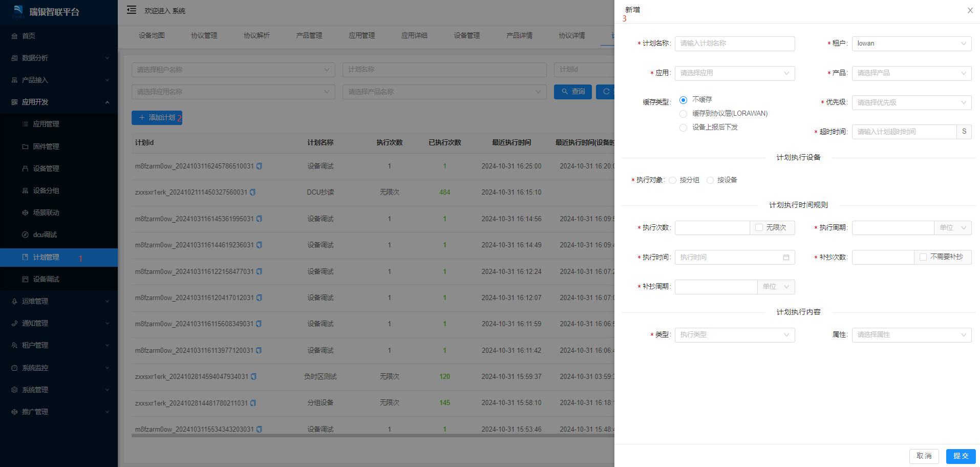
Task: Open the 补抄周期 单位 dropdown
Action: (776, 287)
